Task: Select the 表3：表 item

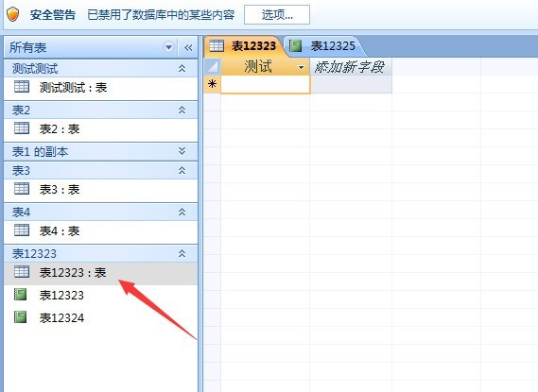Action: click(x=101, y=190)
